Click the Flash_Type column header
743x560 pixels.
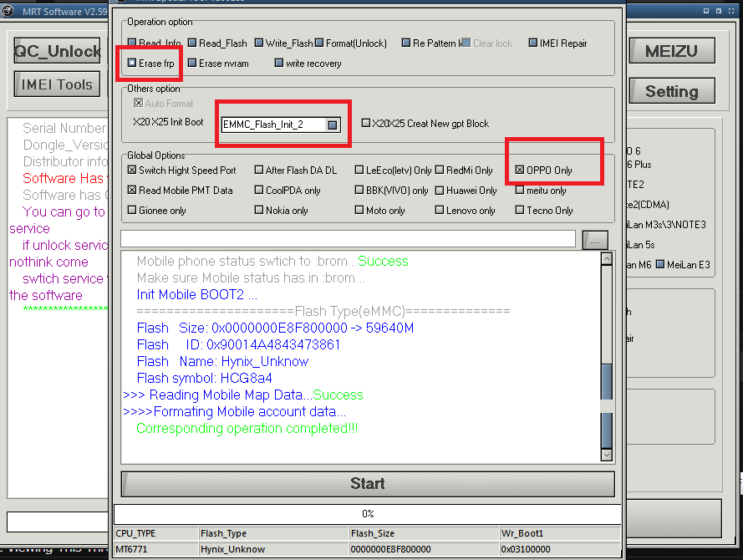coord(274,533)
